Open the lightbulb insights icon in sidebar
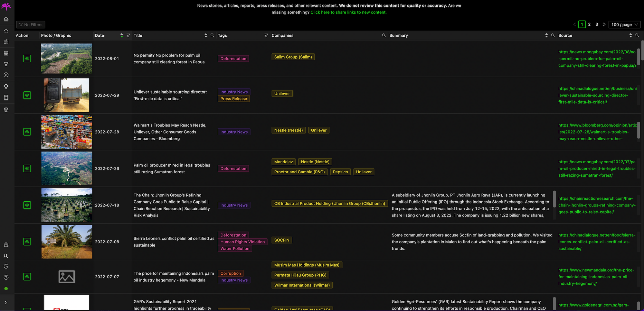This screenshot has height=311, width=644. [x=6, y=87]
